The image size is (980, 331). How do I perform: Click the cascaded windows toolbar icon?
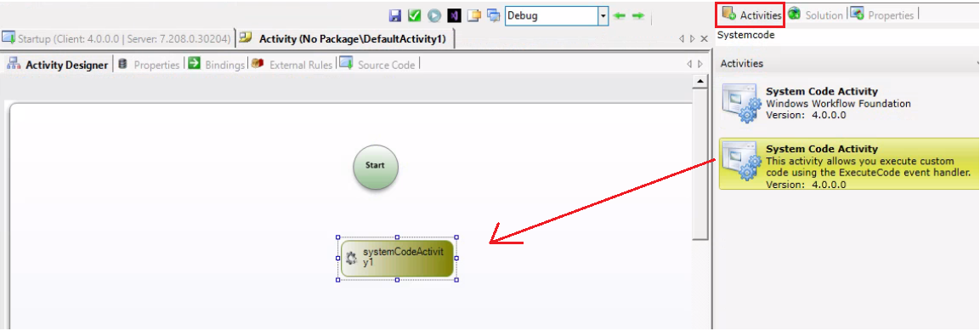(494, 15)
